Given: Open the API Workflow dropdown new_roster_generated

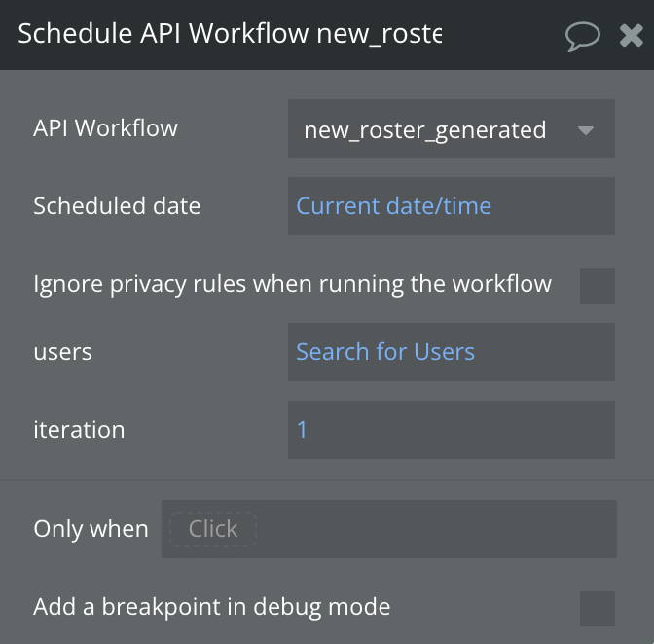Looking at the screenshot, I should tap(452, 128).
